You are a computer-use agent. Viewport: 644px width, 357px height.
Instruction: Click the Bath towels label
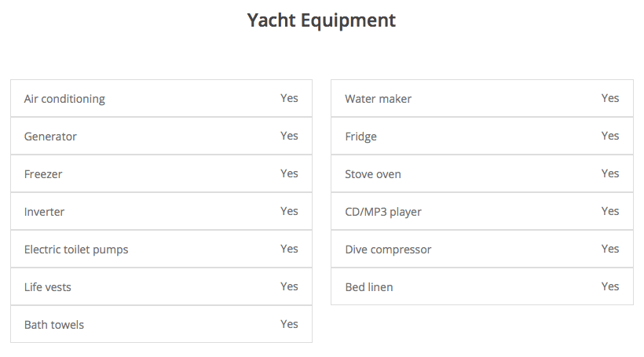point(54,325)
